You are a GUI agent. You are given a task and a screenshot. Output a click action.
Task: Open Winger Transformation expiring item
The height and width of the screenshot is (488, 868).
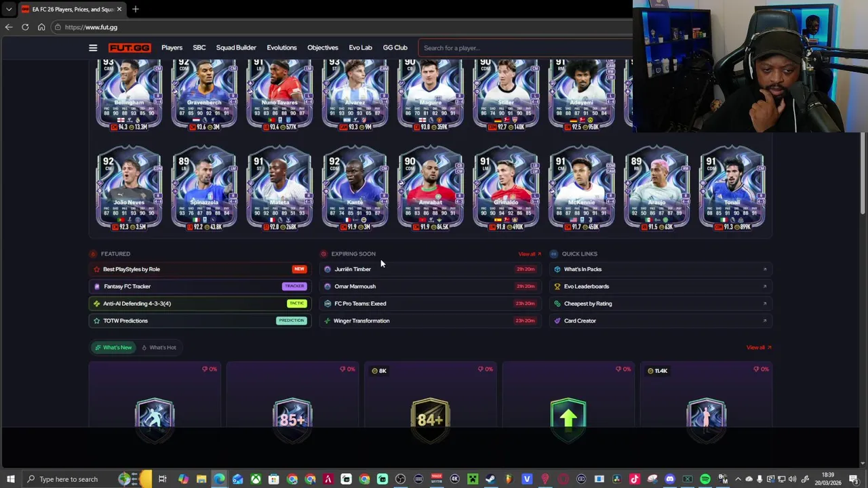pos(431,321)
